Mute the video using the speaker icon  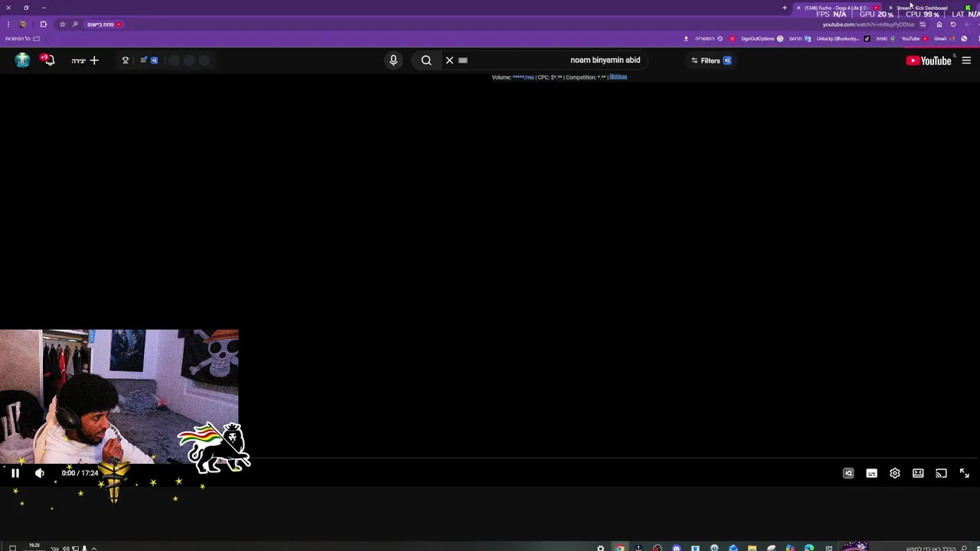[x=40, y=473]
